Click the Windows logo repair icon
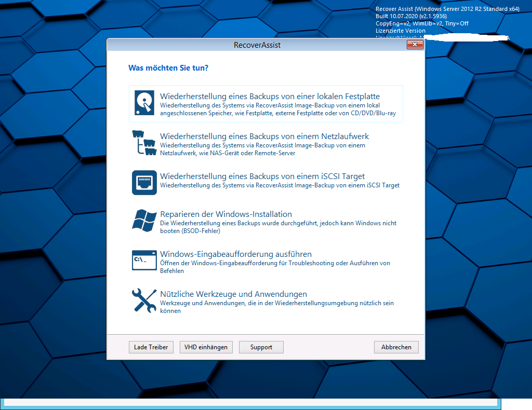532x410 pixels. tap(144, 220)
